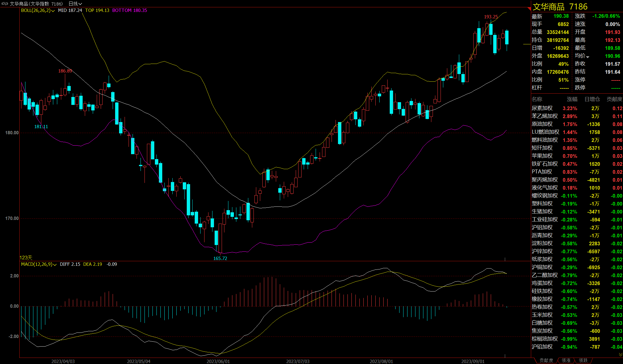Image resolution: width=623 pixels, height=364 pixels.
Task: Select the 原油加权 row
Action: pos(577,124)
